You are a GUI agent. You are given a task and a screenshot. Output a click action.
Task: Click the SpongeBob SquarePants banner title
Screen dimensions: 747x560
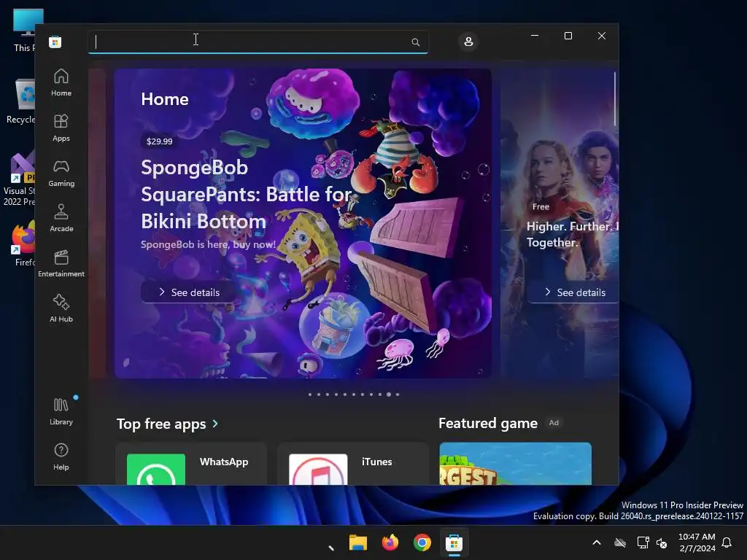246,194
